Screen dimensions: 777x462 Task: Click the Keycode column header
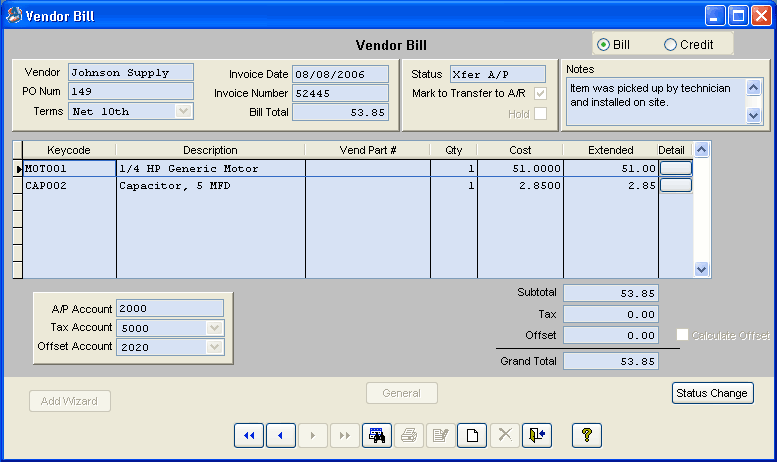[69, 150]
